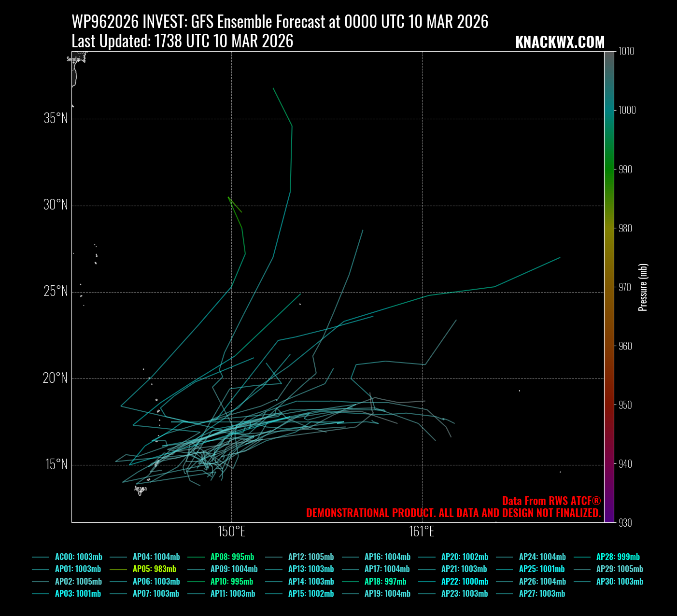
Task: Select the AP08: 995mb legend label
Action: 232,557
